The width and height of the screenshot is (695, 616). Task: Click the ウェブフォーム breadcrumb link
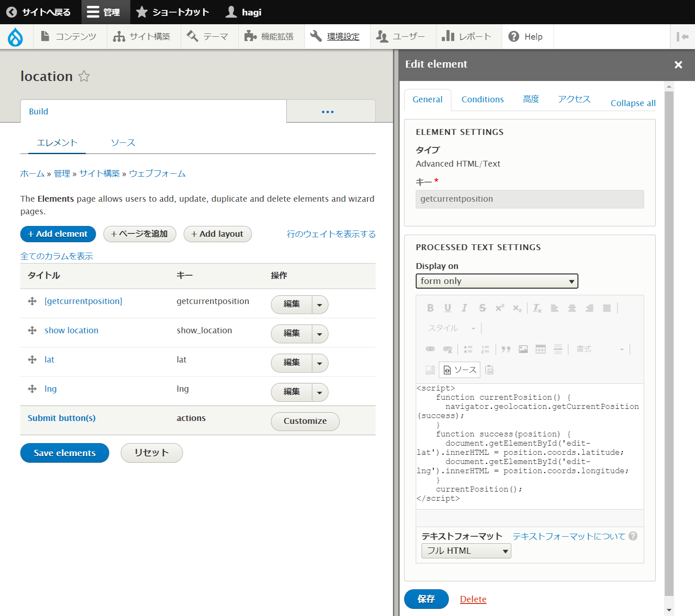pos(157,174)
